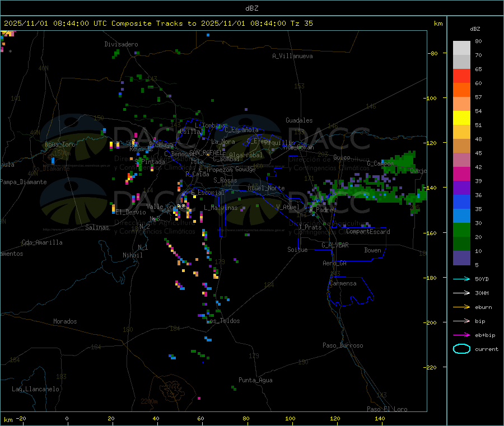Viewport: 504px width, 426px height.
Task: Click the Goudge map label
Action: 245,169
